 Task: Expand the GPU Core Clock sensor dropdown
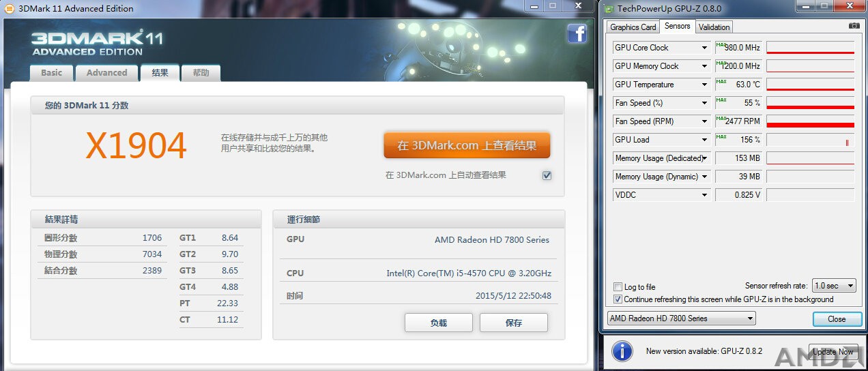click(x=705, y=48)
